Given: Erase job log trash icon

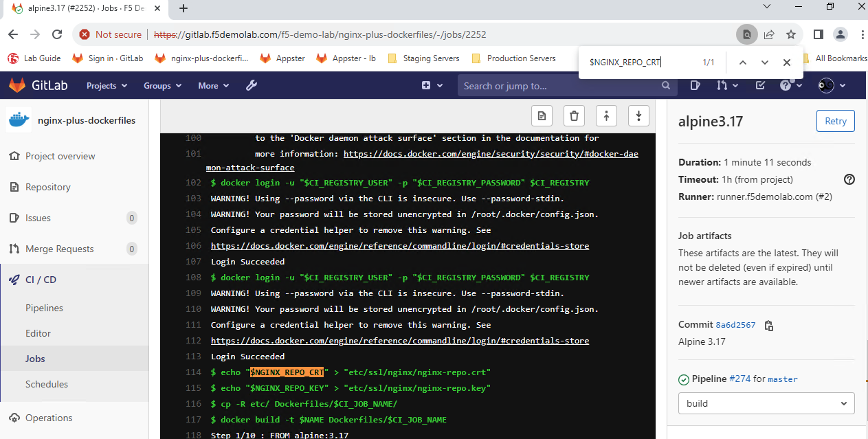Looking at the screenshot, I should pos(574,115).
